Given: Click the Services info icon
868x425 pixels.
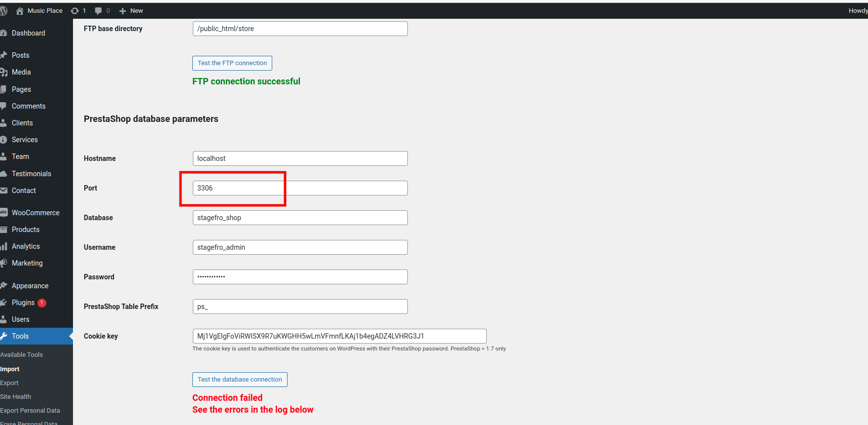Looking at the screenshot, I should tap(3, 140).
